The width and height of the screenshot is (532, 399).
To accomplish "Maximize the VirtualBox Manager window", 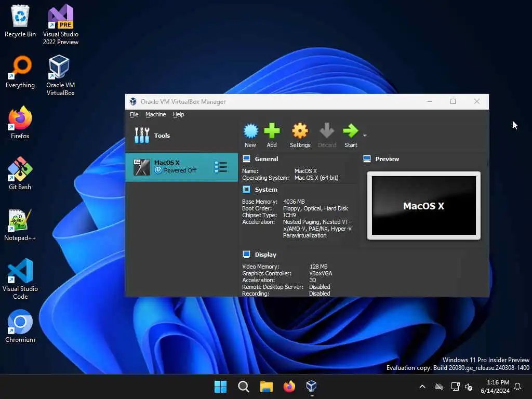I will pos(453,101).
